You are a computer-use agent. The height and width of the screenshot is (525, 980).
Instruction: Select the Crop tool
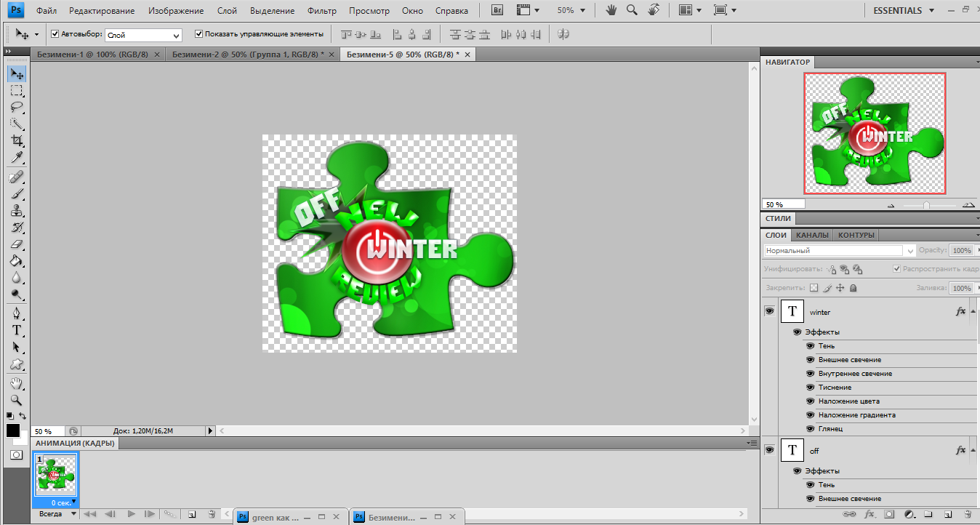[16, 140]
